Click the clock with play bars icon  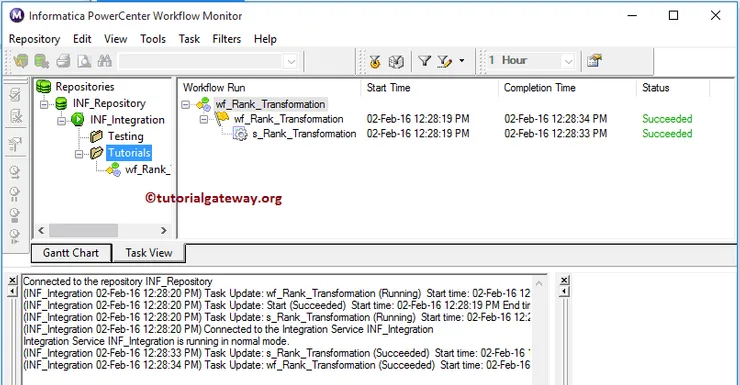tap(15, 236)
